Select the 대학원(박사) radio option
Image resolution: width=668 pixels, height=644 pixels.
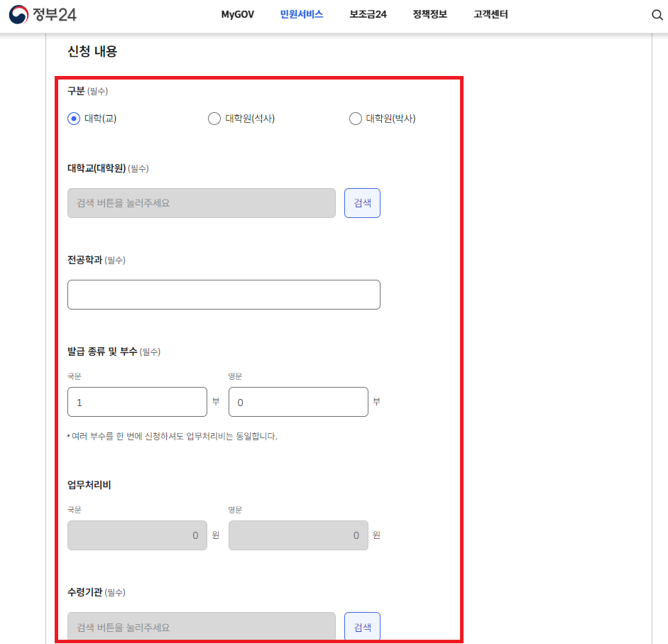356,119
